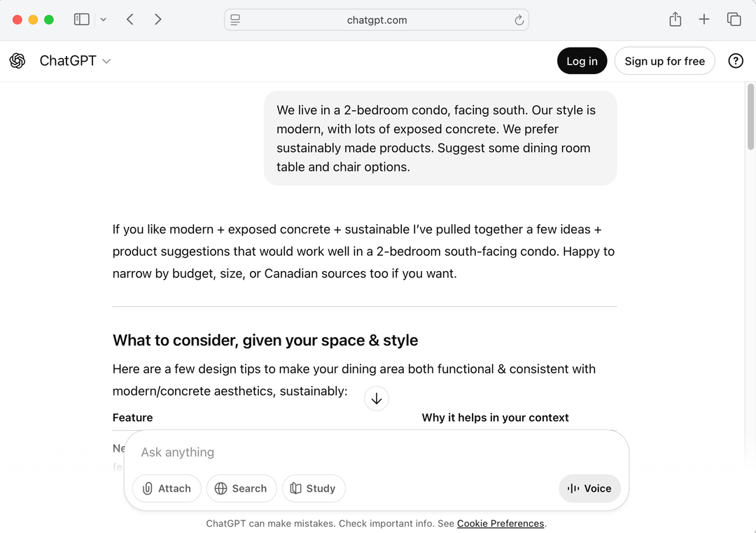
Task: Select the Search globe icon
Action: pyautogui.click(x=221, y=488)
